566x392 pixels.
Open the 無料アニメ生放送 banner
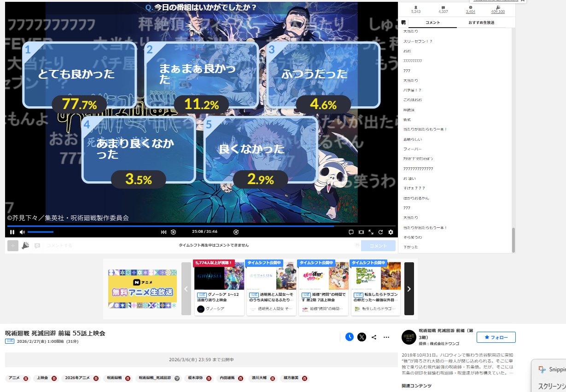(x=142, y=289)
